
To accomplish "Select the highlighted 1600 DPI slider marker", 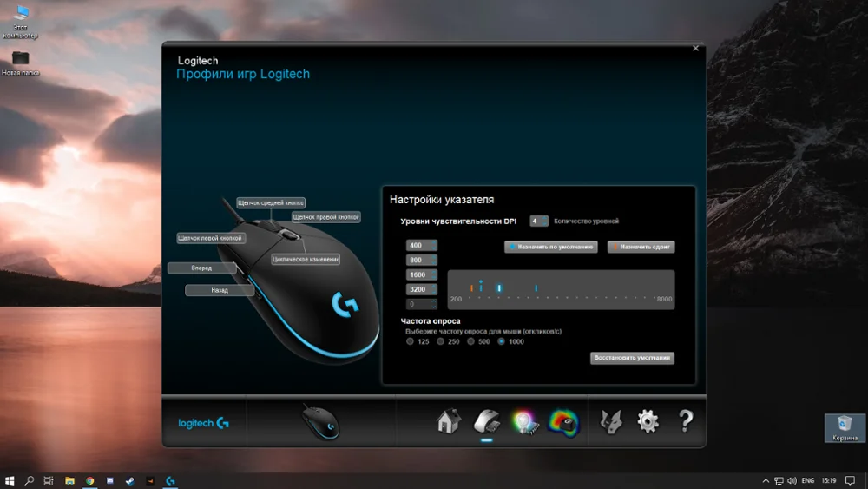I will pyautogui.click(x=499, y=288).
